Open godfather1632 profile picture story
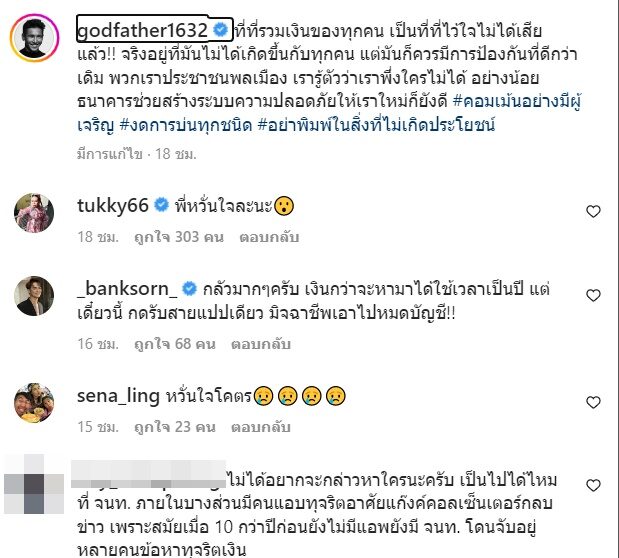Screen dimensions: 619x558 34,38
